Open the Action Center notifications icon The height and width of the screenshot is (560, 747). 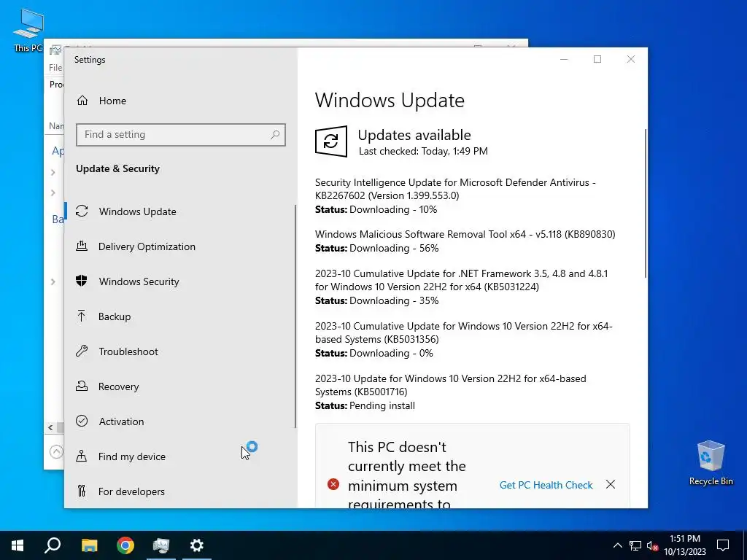723,545
